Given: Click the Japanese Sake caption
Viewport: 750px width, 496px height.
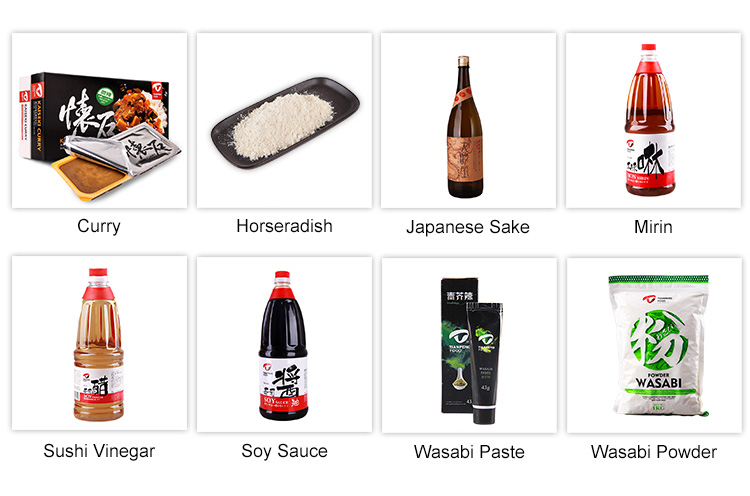Looking at the screenshot, I should 468,227.
